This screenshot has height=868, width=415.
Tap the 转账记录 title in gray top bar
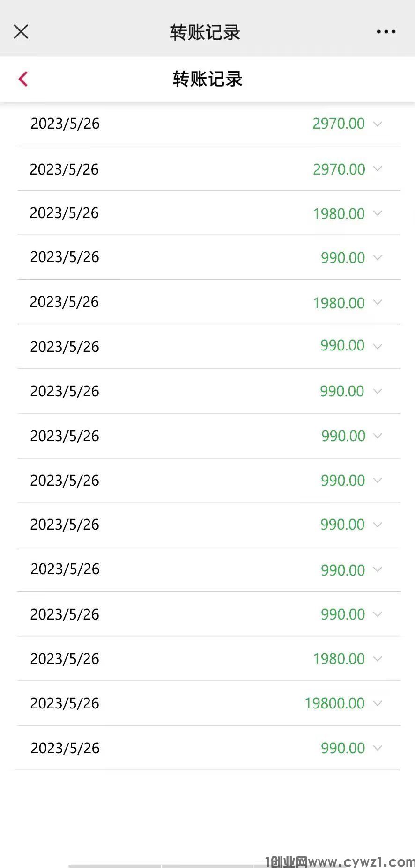click(x=205, y=32)
